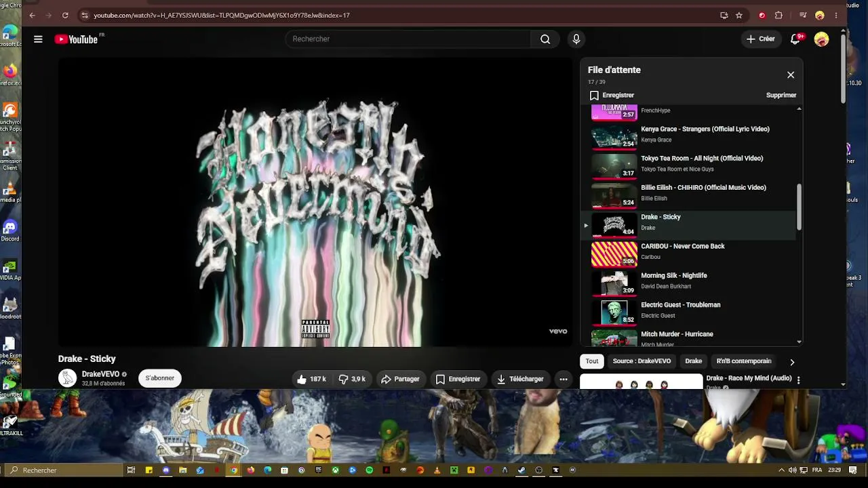868x488 pixels.
Task: Open the Chrome profile avatar
Action: (820, 15)
